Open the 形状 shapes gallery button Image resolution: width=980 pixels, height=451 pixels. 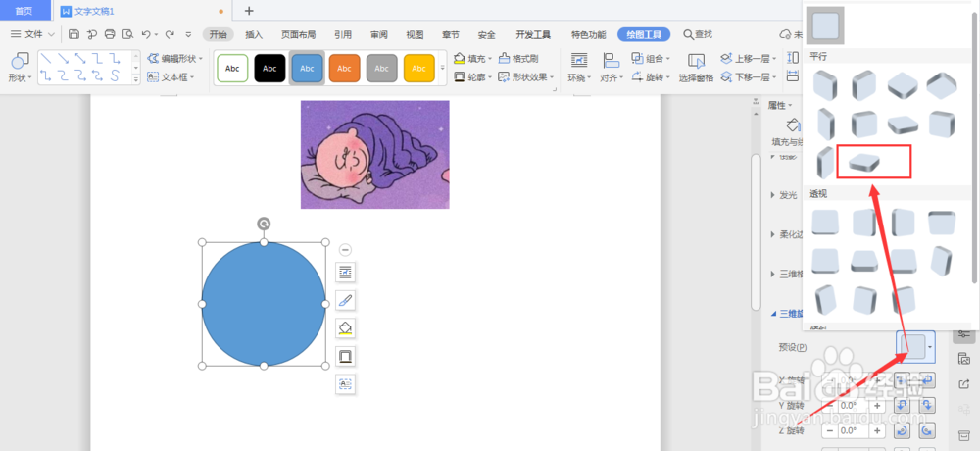click(x=20, y=68)
